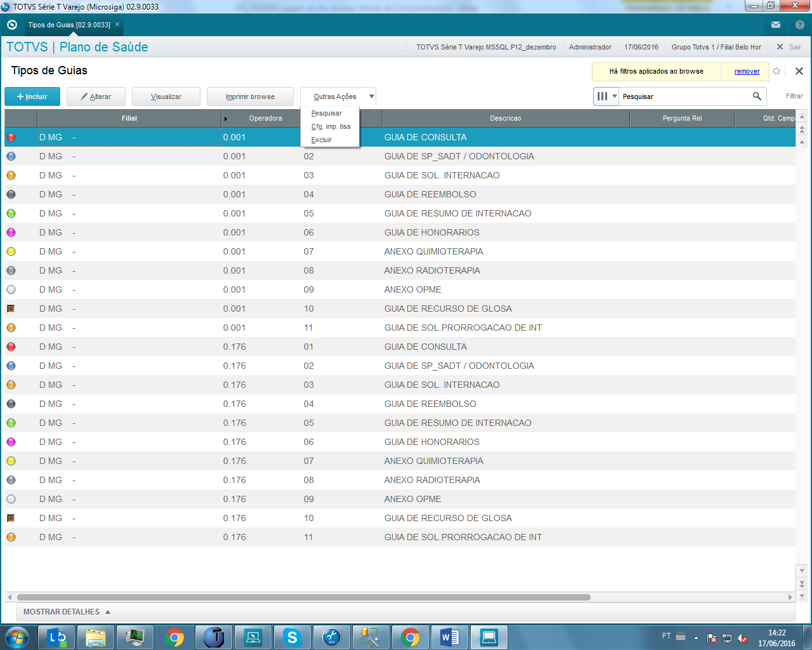Click the Filtrar button

[x=794, y=96]
